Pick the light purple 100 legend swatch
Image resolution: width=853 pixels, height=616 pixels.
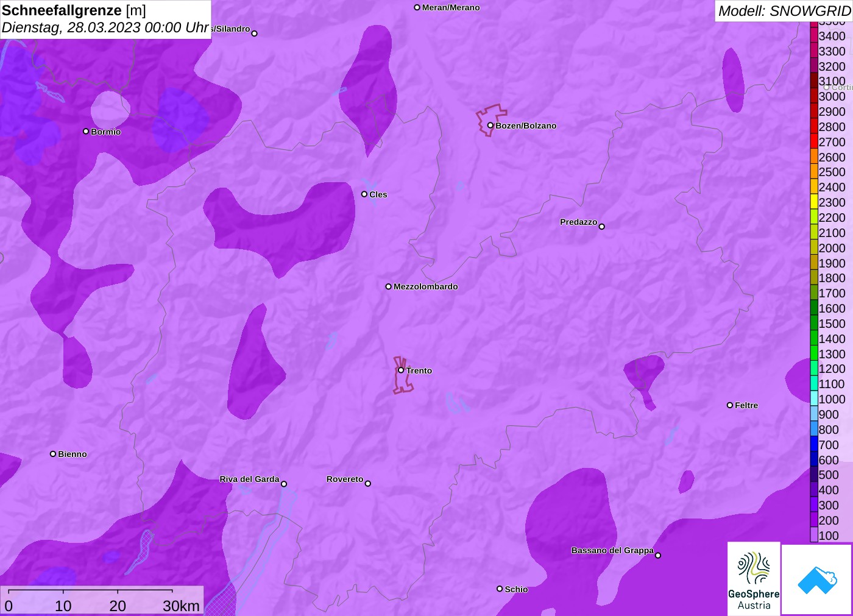pyautogui.click(x=814, y=535)
